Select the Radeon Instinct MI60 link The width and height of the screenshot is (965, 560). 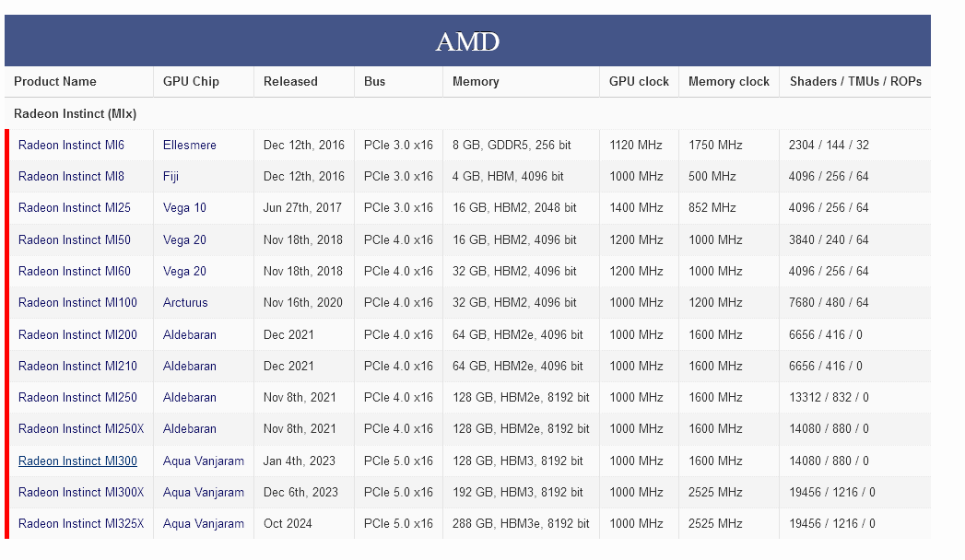[x=74, y=271]
